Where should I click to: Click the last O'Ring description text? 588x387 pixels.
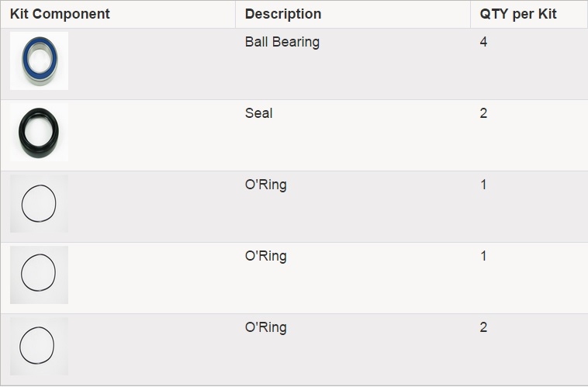pyautogui.click(x=266, y=327)
